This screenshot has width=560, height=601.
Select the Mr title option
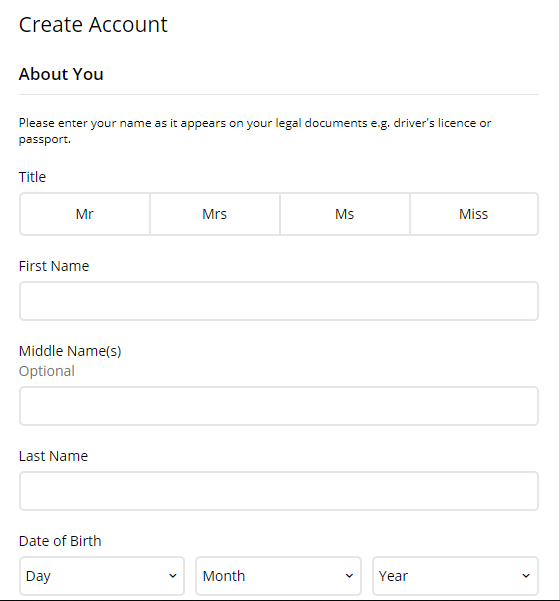coord(85,214)
